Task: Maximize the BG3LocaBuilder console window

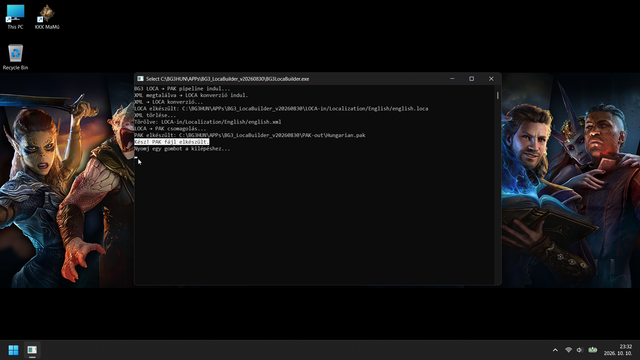Action: 471,79
